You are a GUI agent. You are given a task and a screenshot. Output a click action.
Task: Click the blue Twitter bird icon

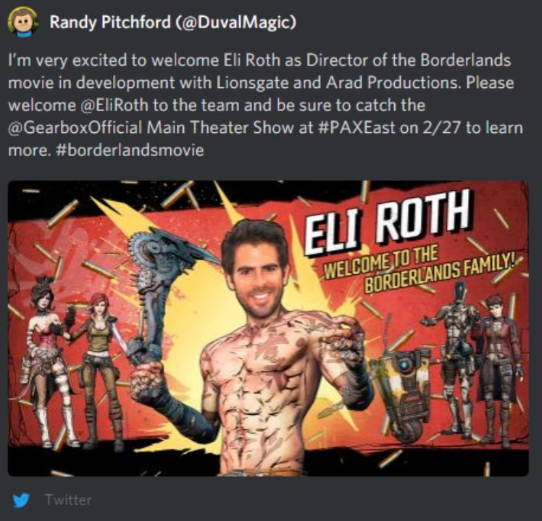[x=21, y=500]
